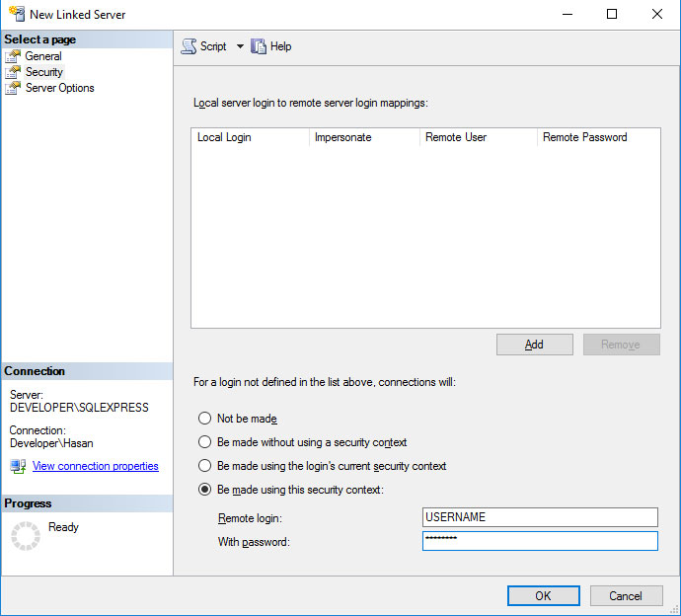681x616 pixels.
Task: Open the Script dropdown arrow
Action: point(240,46)
